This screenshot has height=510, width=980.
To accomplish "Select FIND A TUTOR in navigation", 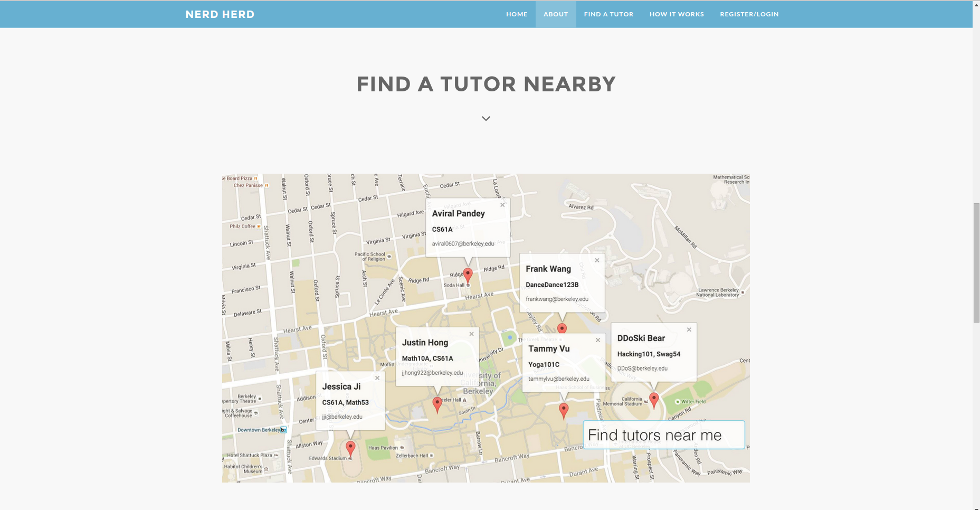I will (608, 14).
